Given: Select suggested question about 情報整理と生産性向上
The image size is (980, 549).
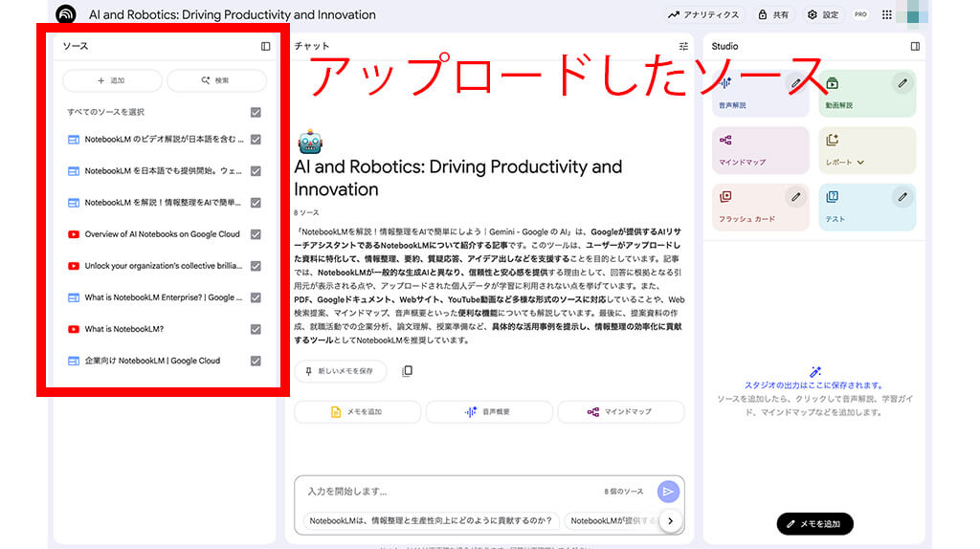Looking at the screenshot, I should 431,521.
